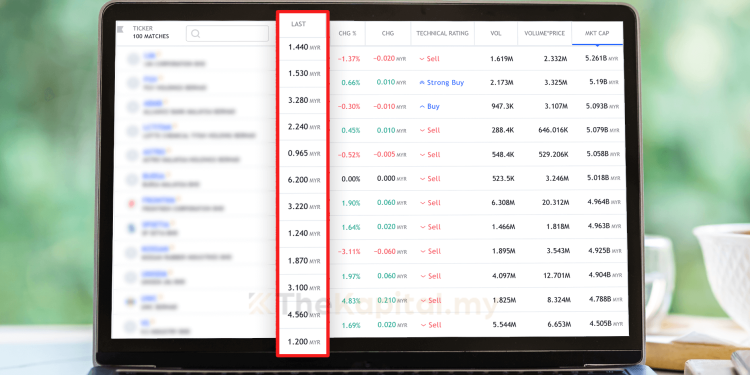Select last price 3.280 MYR
Screen dimensions: 750x375
point(304,100)
